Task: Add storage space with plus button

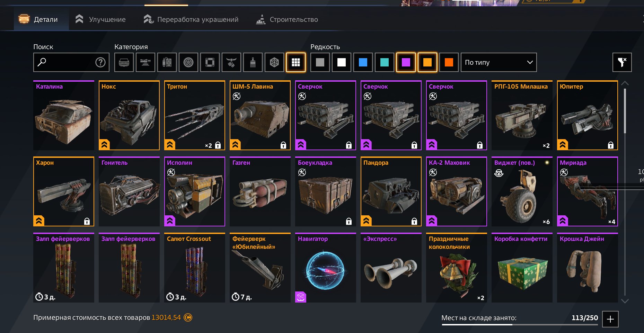Action: [x=610, y=319]
